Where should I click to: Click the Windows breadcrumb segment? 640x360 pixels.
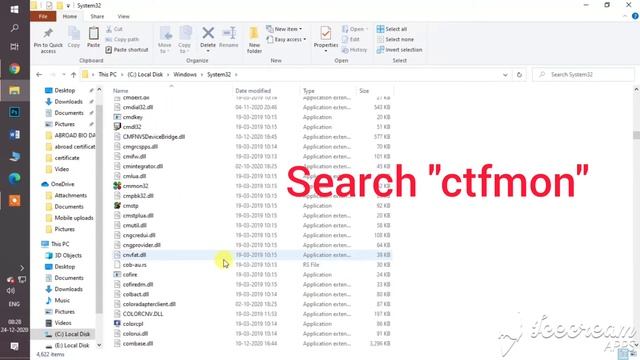click(x=185, y=75)
